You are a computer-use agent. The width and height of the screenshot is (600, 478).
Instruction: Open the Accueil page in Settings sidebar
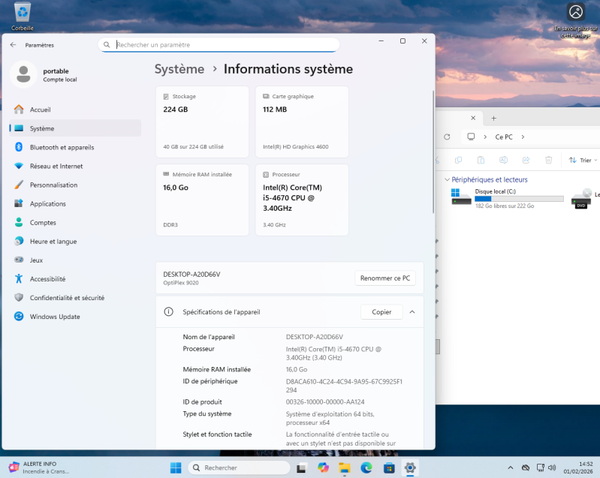pyautogui.click(x=40, y=110)
